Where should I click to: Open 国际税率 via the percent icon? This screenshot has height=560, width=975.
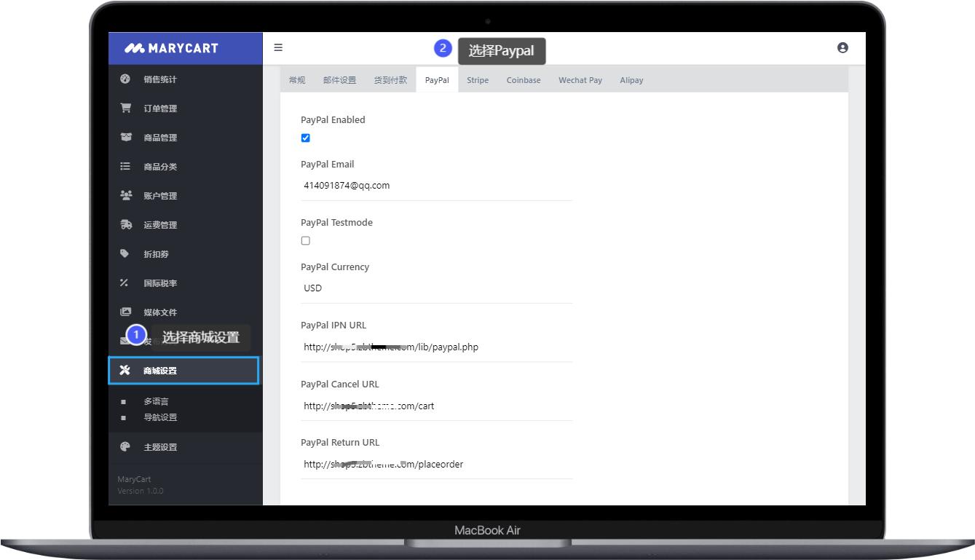click(x=125, y=283)
